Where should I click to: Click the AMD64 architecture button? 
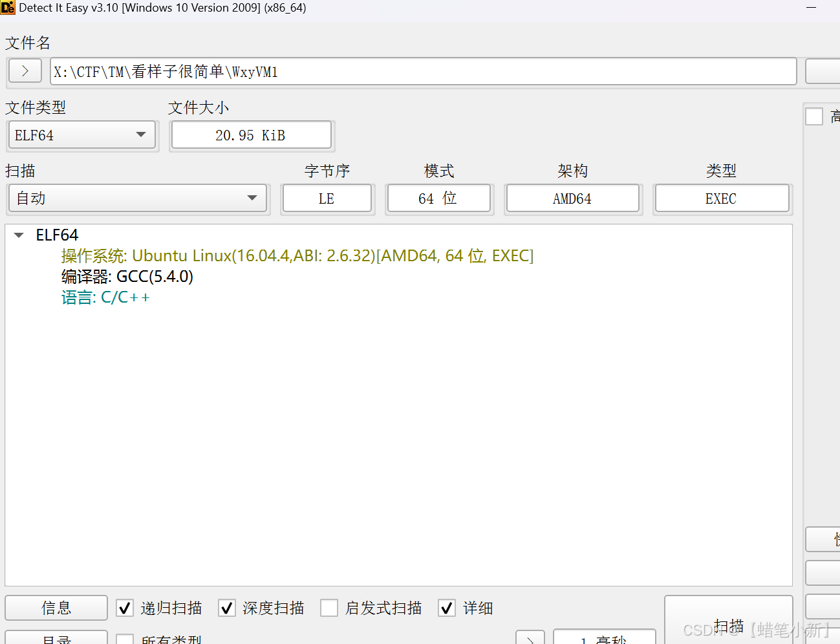[x=573, y=199]
